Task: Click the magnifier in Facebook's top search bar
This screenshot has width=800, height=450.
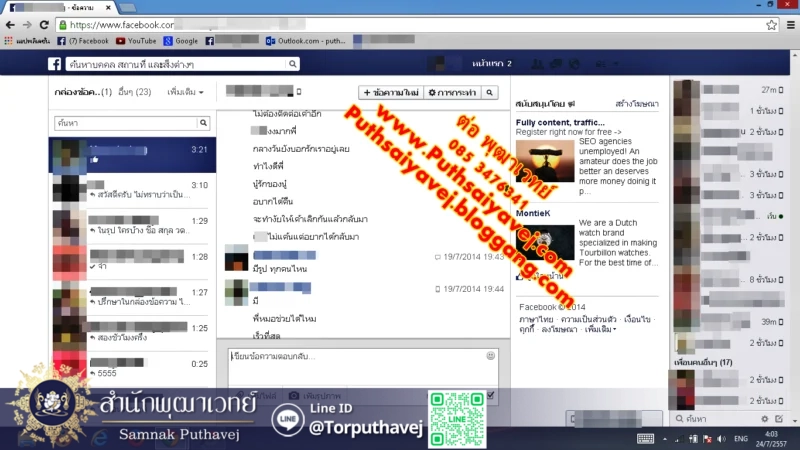Action: [x=292, y=64]
